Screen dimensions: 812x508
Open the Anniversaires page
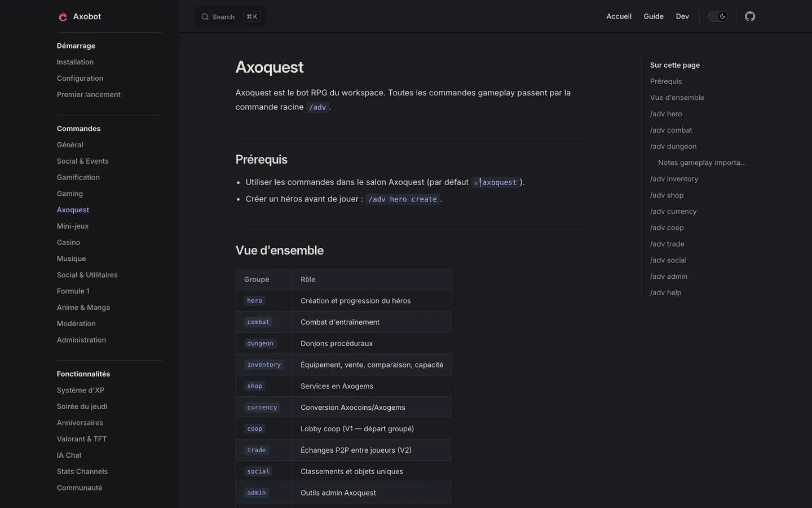click(x=80, y=423)
